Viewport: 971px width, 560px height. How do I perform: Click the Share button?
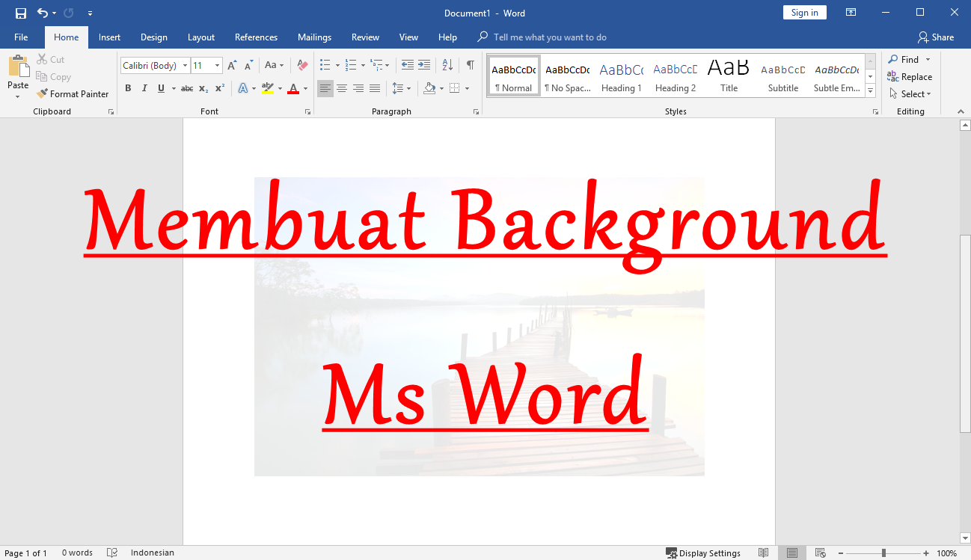pos(936,37)
